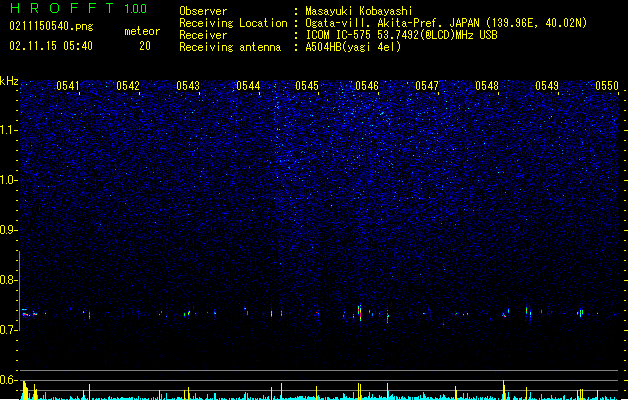Click the A504HB(yagi 4el) antenna text
Screen dimensions: 629x400
point(353,47)
